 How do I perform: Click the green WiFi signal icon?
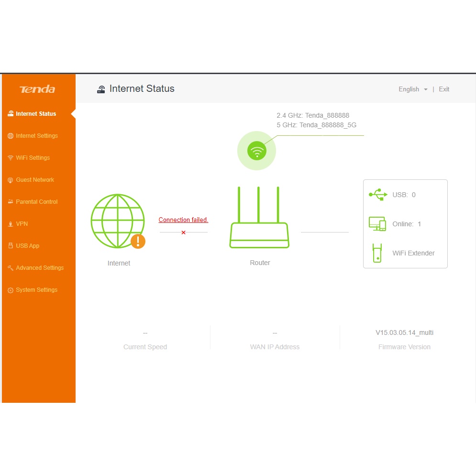(257, 151)
